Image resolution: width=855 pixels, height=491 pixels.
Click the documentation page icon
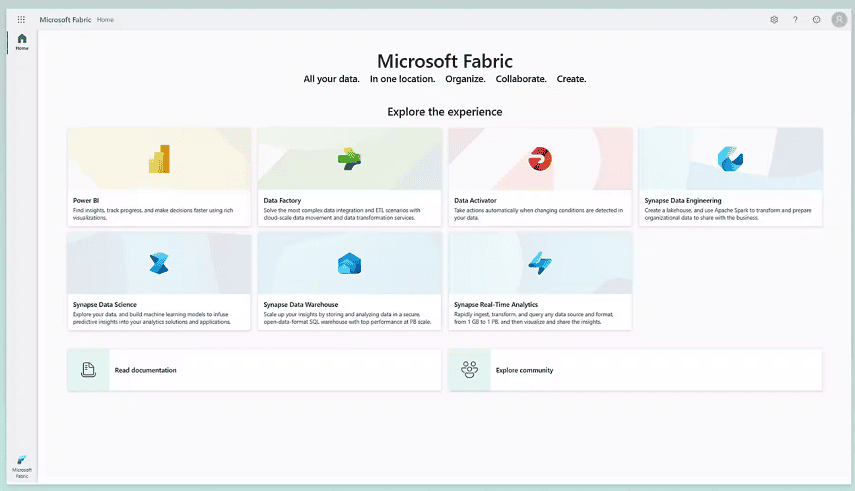[88, 370]
